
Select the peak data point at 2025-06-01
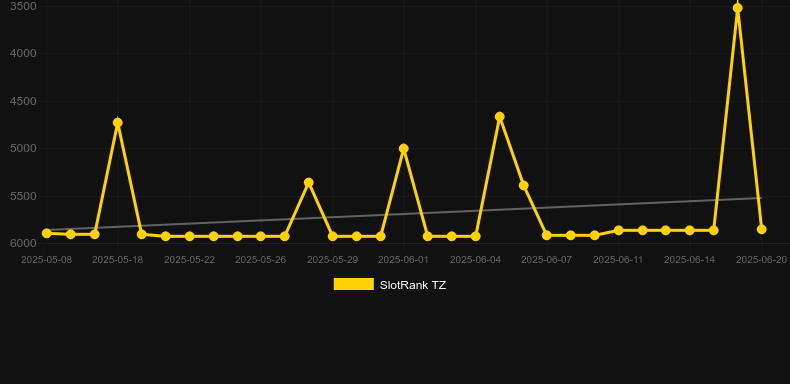[404, 149]
